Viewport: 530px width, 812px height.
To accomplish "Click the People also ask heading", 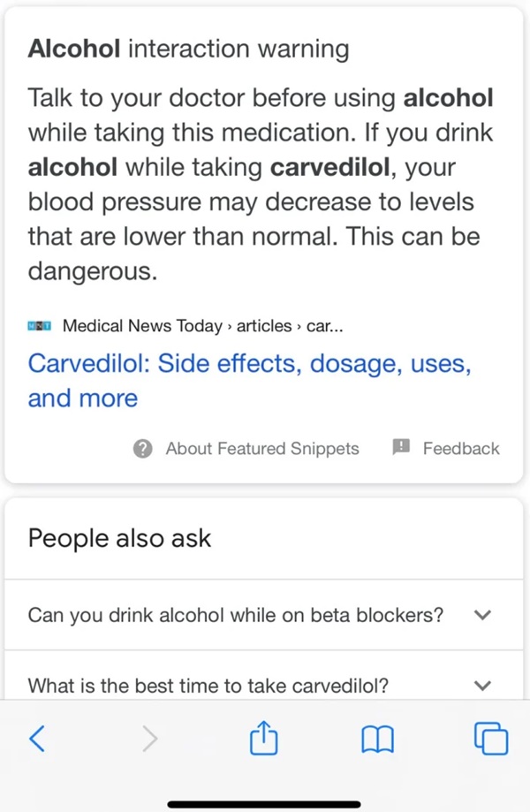I will (119, 539).
